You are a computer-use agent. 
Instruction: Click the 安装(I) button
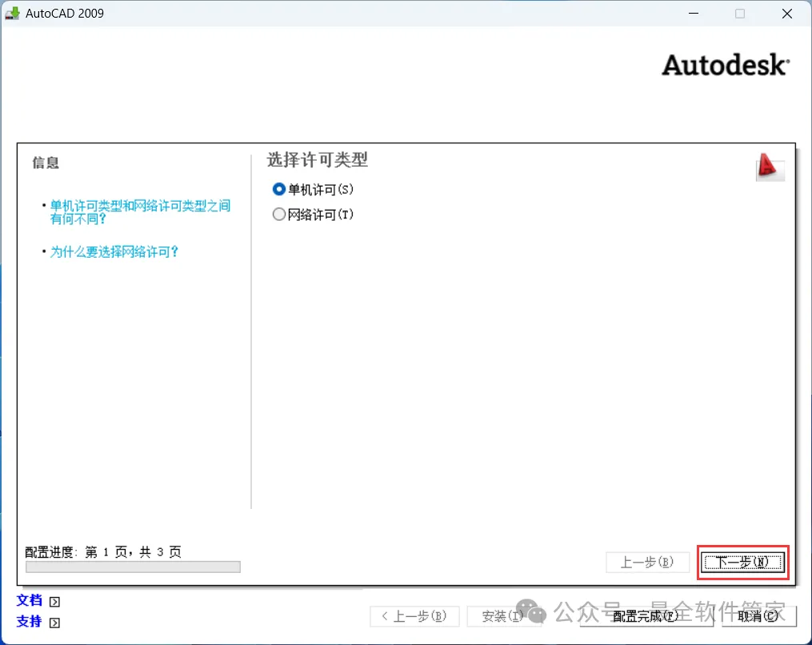pyautogui.click(x=503, y=616)
